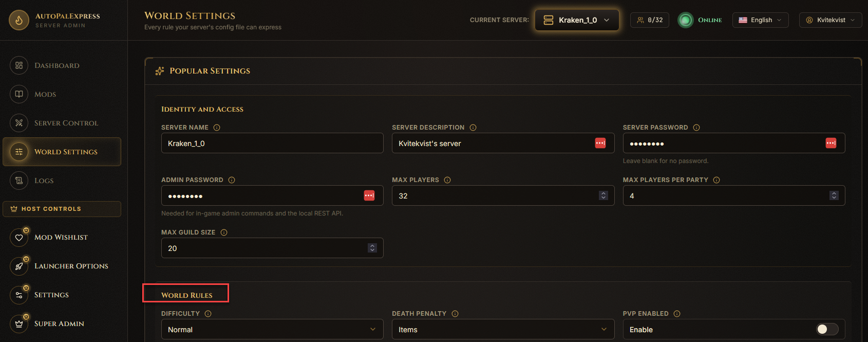868x342 pixels.
Task: Open Mod Wishlist heart icon
Action: click(19, 237)
